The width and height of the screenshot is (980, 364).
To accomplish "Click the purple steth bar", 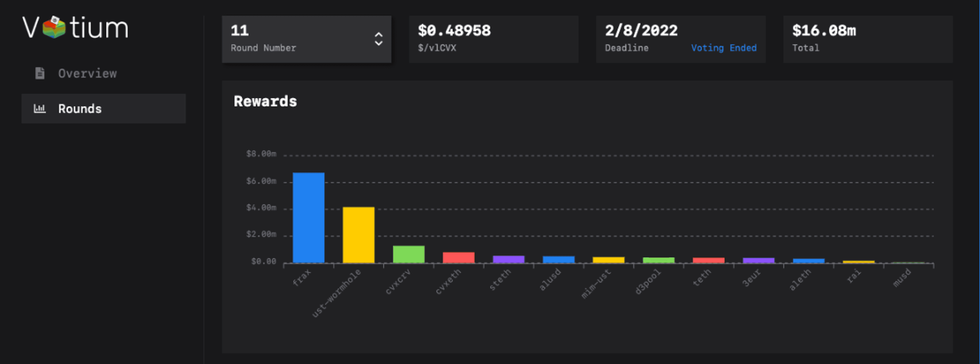I will coord(509,259).
